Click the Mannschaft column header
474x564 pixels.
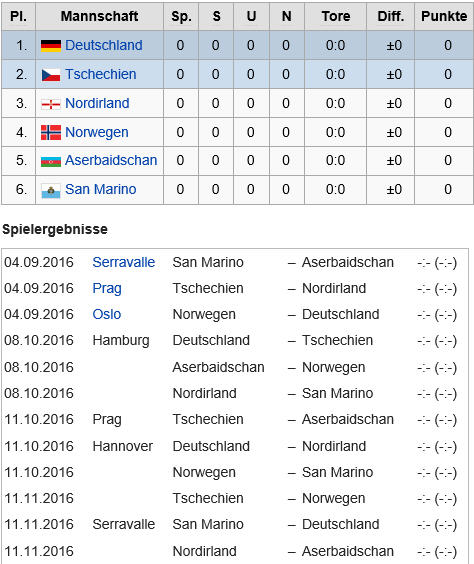99,16
